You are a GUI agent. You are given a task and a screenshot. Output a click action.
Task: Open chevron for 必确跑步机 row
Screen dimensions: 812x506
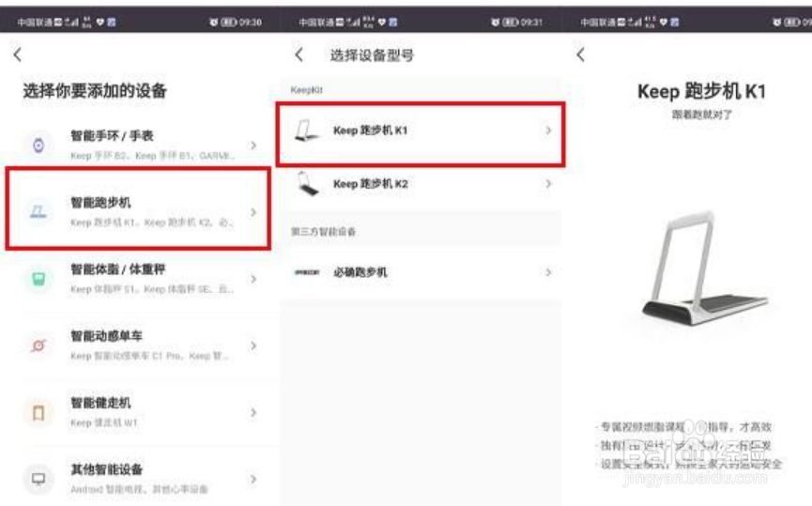(548, 272)
